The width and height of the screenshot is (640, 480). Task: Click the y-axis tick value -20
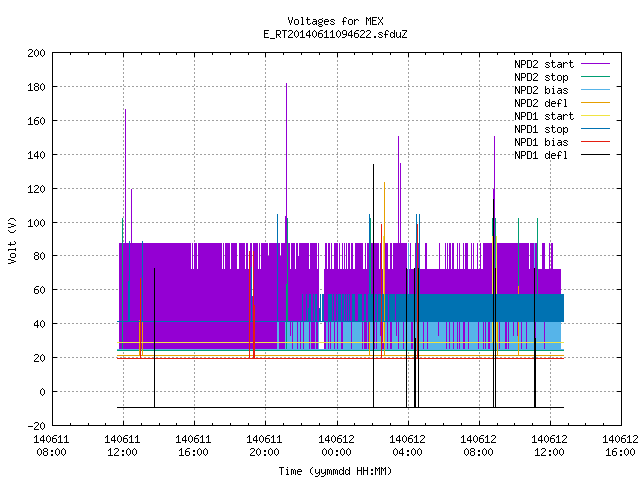(x=36, y=426)
